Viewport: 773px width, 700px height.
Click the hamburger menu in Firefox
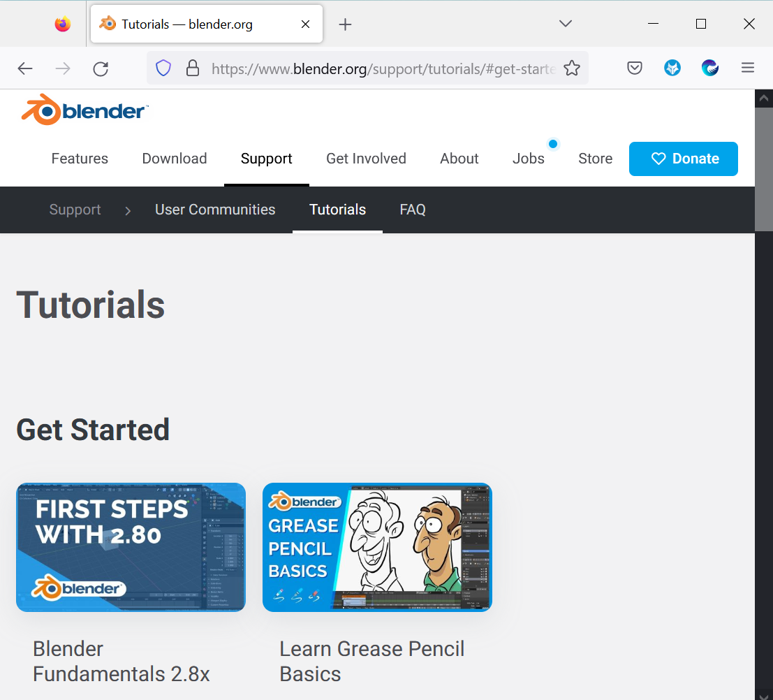point(748,68)
